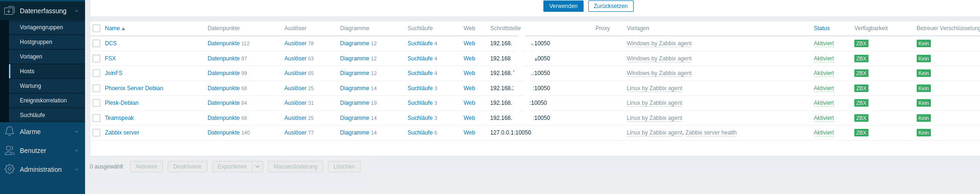The image size is (980, 194).
Task: Expand the Benutzer menu chevron
Action: point(77,151)
